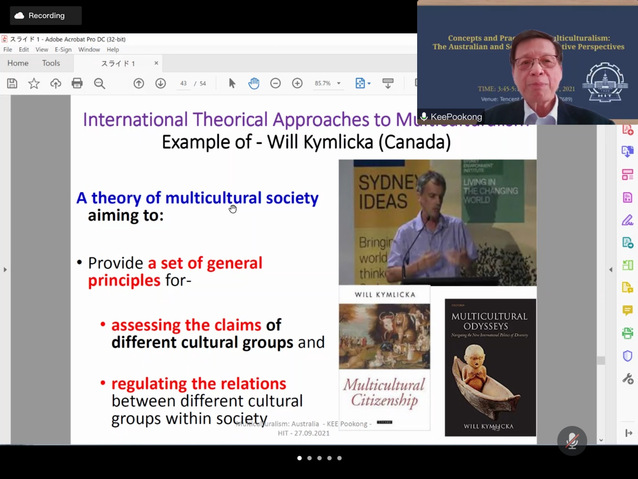This screenshot has height=479, width=638.
Task: Select the first page indicator dot
Action: (x=299, y=458)
